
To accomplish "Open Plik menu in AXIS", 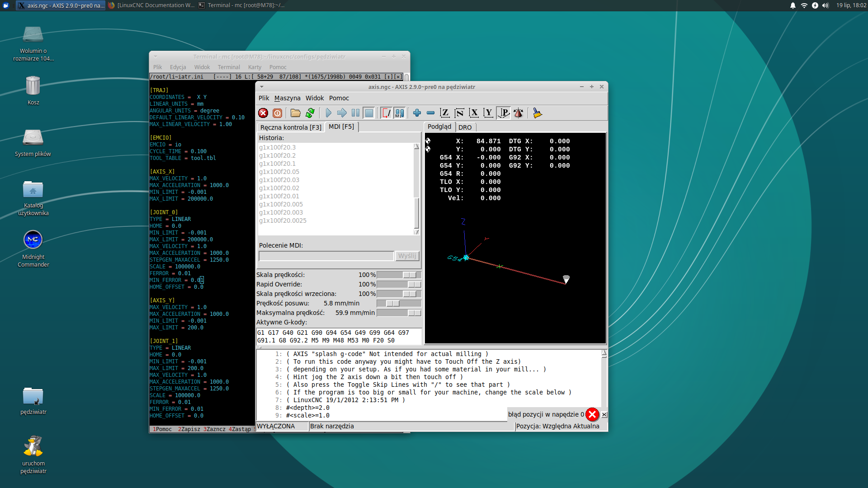I will [x=264, y=98].
